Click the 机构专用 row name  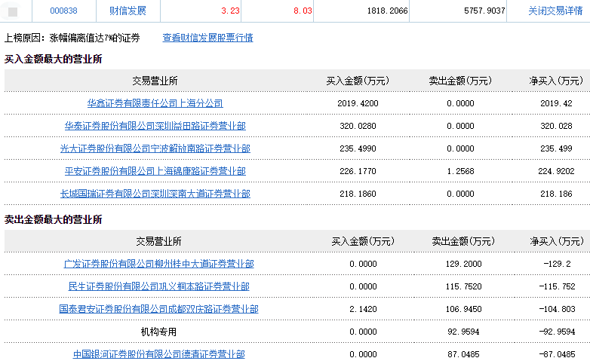(158, 332)
